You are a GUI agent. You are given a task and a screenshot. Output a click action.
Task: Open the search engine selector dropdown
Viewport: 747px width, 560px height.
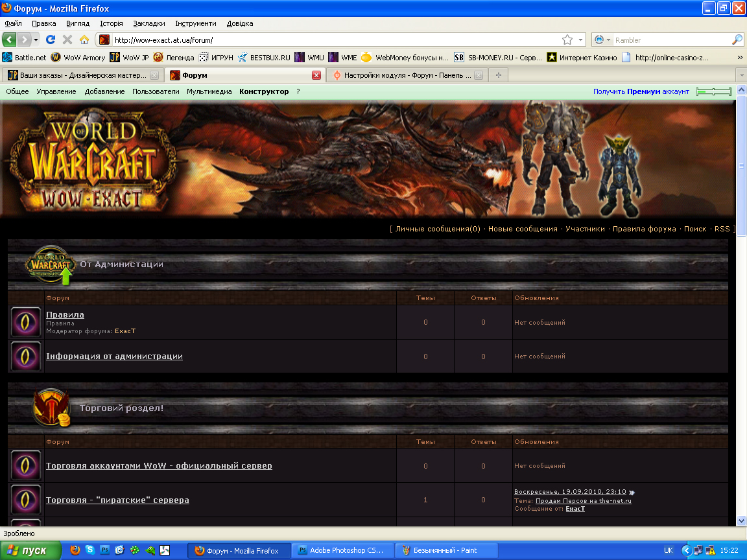[x=602, y=40]
